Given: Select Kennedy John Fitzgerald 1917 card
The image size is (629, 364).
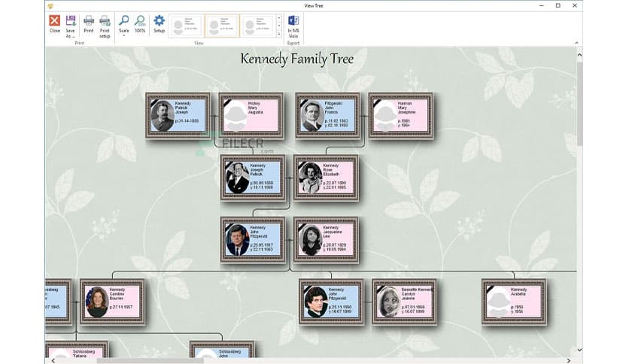Looking at the screenshot, I should [x=253, y=240].
